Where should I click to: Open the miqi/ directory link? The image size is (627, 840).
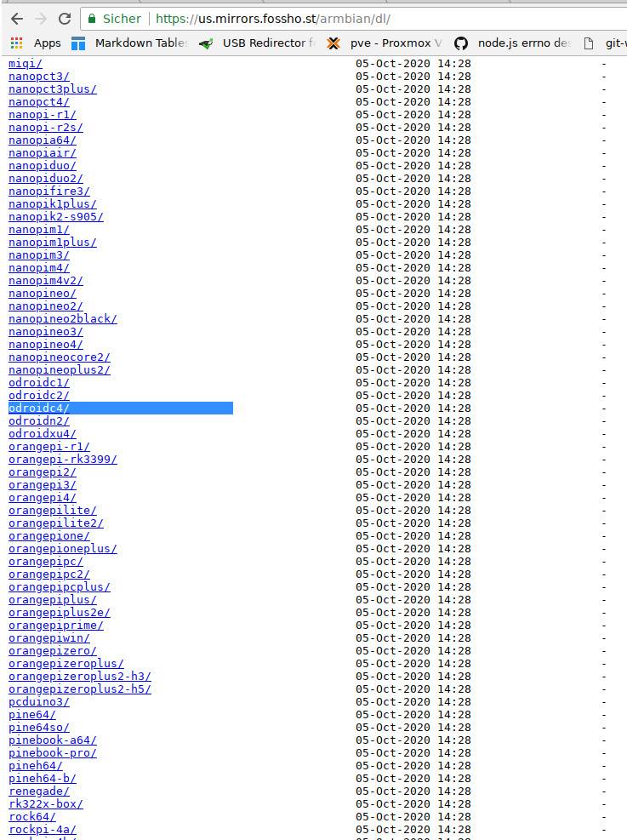tap(26, 63)
